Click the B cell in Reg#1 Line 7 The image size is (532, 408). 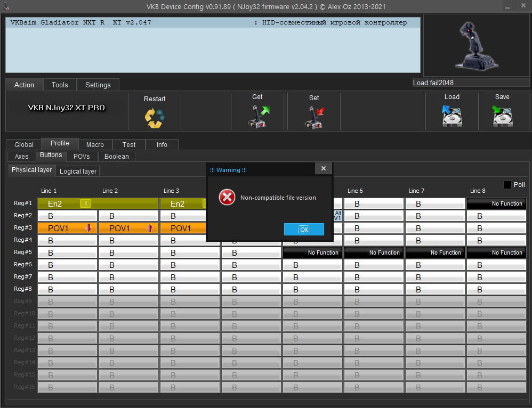coord(436,203)
